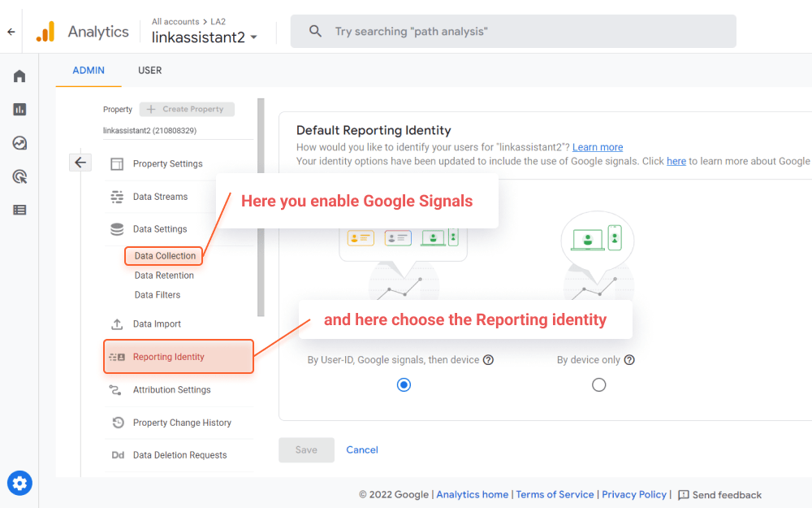Click the Property Settings icon
Viewport: 812px width, 508px height.
[x=117, y=164]
